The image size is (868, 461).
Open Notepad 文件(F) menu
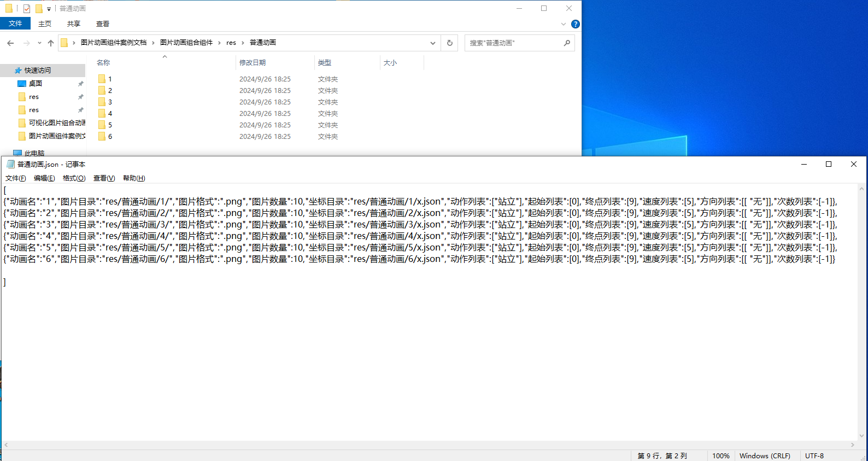(x=16, y=178)
